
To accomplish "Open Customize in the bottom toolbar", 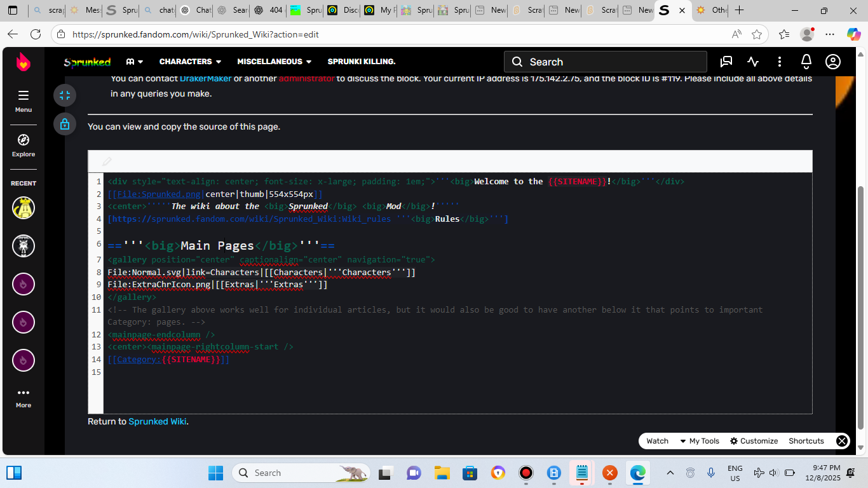I will 754,441.
